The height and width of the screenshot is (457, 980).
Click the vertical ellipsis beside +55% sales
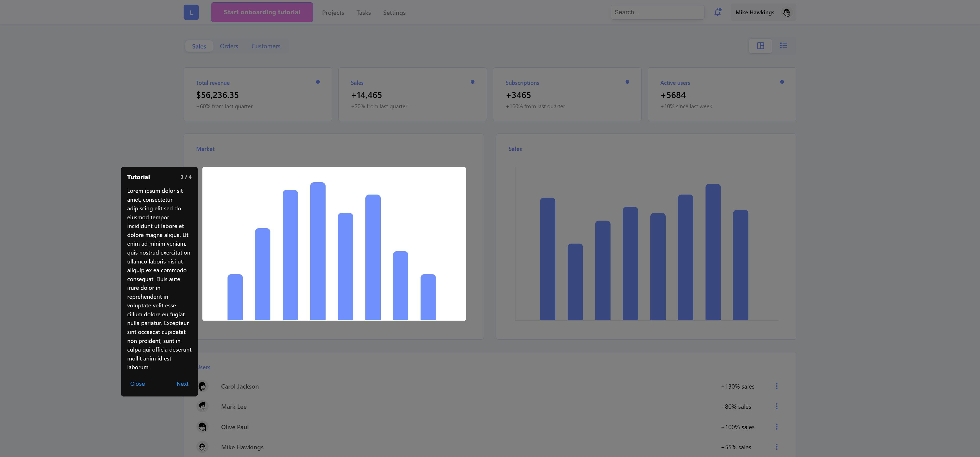pos(776,447)
